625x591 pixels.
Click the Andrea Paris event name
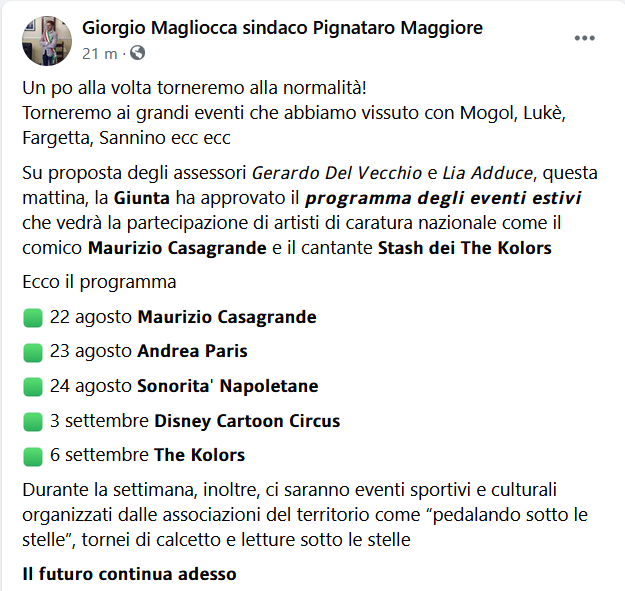coord(192,352)
